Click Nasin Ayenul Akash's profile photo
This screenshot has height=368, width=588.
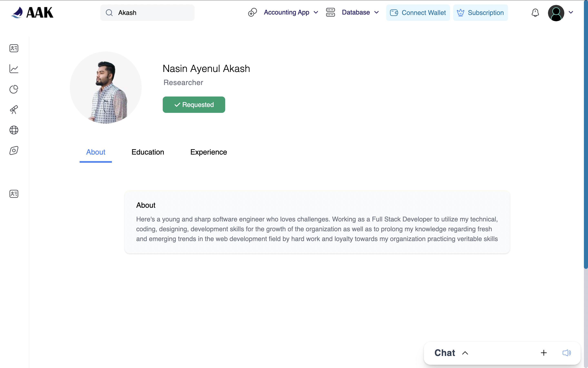pyautogui.click(x=106, y=88)
